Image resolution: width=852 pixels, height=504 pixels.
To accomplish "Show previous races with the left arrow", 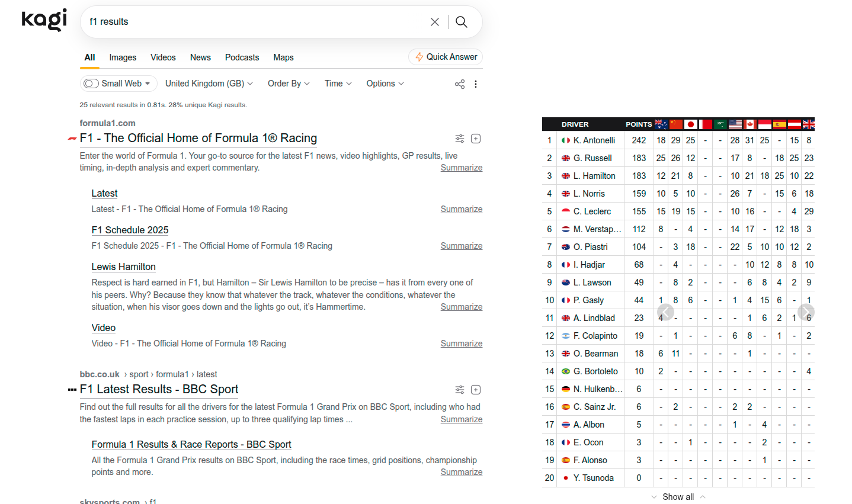I will tap(665, 312).
